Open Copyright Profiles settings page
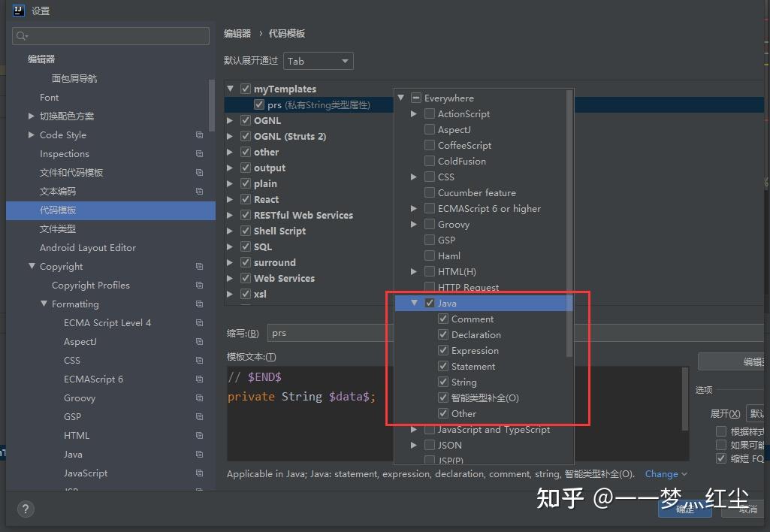 91,286
